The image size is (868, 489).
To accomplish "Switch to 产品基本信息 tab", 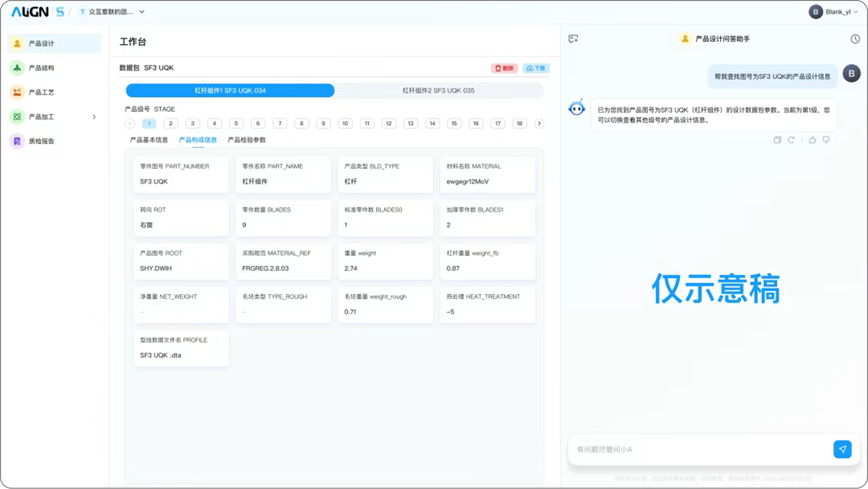I will [149, 140].
